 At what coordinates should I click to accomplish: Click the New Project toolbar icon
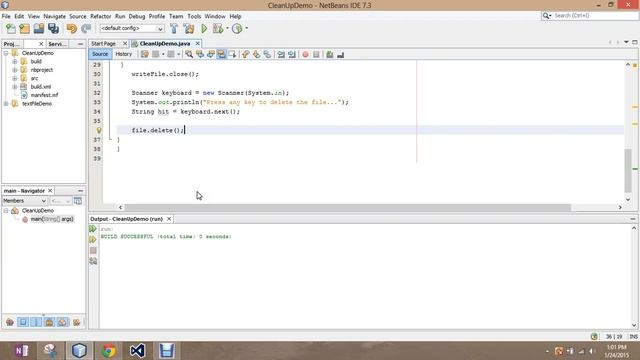[24, 29]
